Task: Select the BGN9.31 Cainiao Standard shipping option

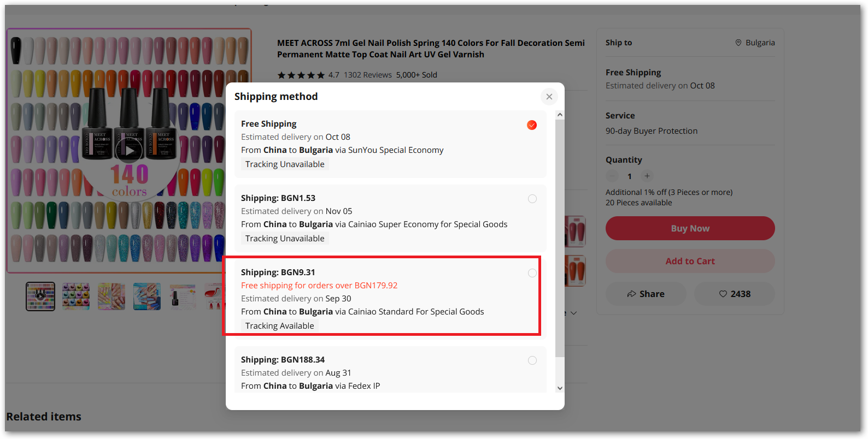Action: (532, 274)
